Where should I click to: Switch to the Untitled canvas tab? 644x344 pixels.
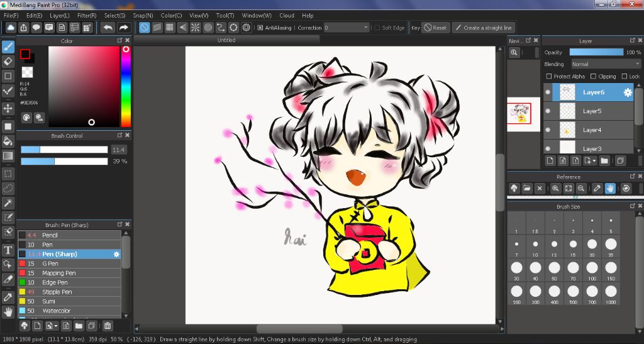[226, 40]
